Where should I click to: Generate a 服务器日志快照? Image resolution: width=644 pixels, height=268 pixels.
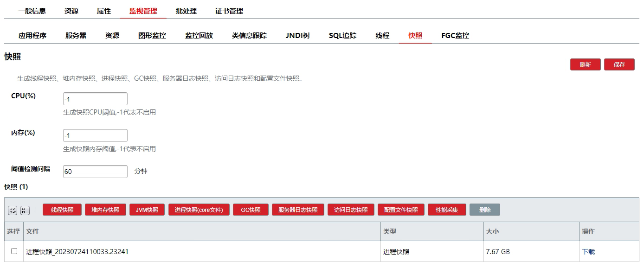pyautogui.click(x=298, y=210)
